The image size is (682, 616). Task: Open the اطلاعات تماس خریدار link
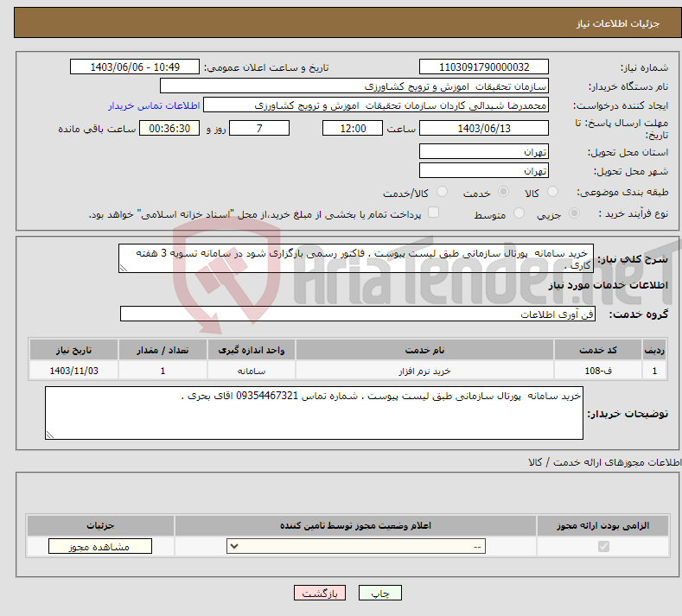point(154,105)
